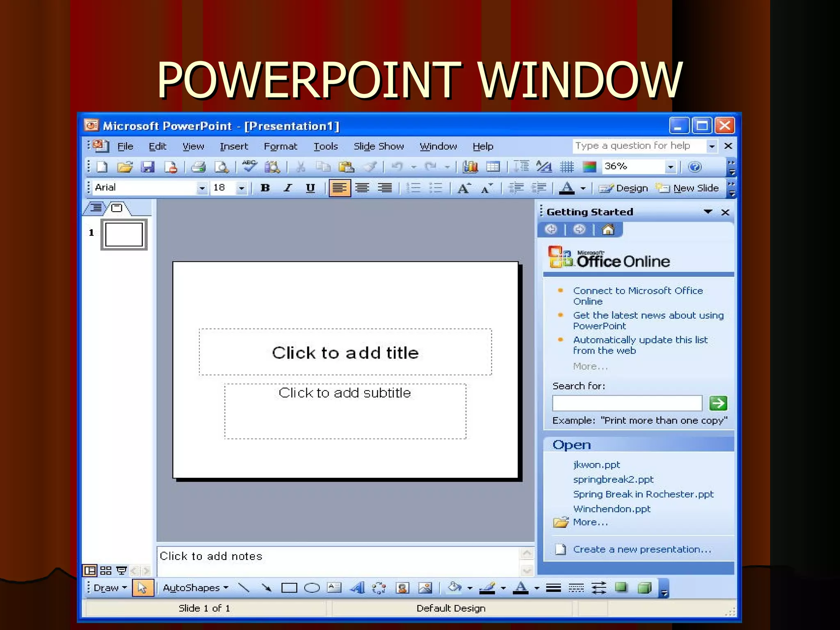Image resolution: width=840 pixels, height=630 pixels.
Task: Select the Format Painter brush icon
Action: (370, 167)
